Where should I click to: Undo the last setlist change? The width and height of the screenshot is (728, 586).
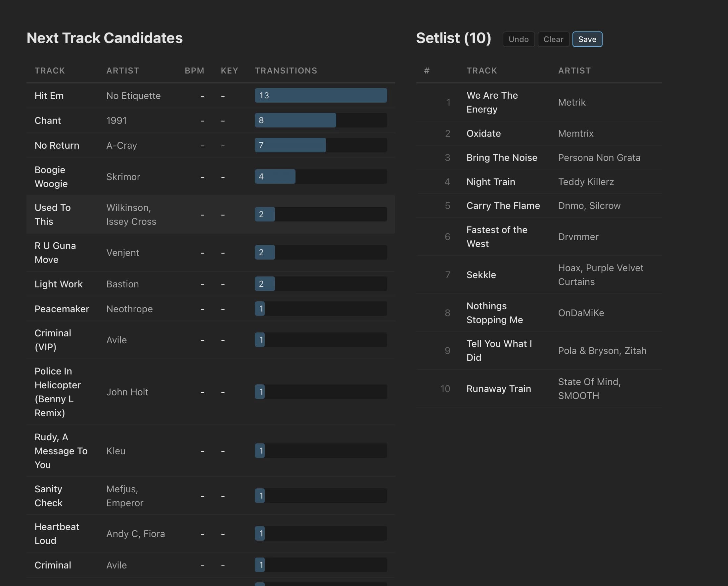click(519, 39)
